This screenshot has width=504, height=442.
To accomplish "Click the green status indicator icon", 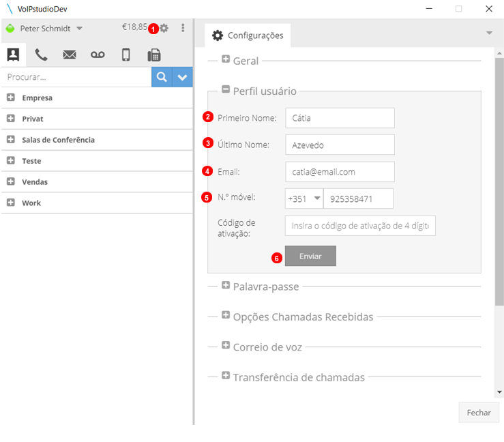I will point(10,28).
